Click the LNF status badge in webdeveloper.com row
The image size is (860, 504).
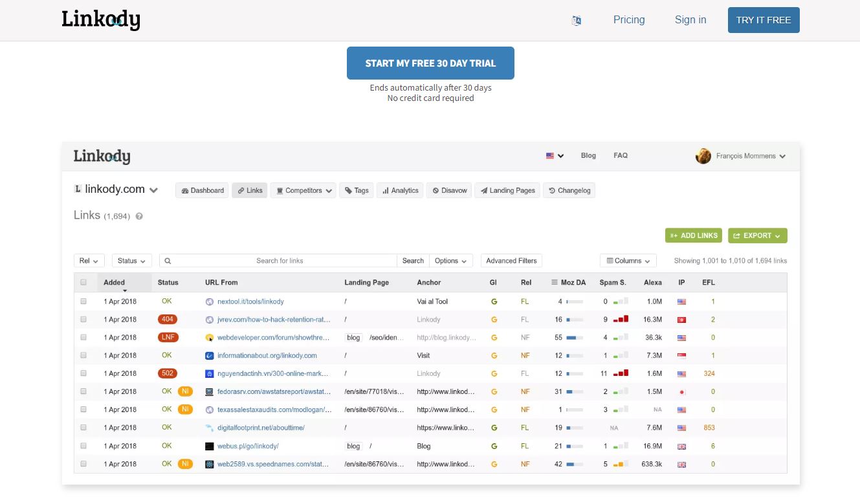tap(168, 337)
